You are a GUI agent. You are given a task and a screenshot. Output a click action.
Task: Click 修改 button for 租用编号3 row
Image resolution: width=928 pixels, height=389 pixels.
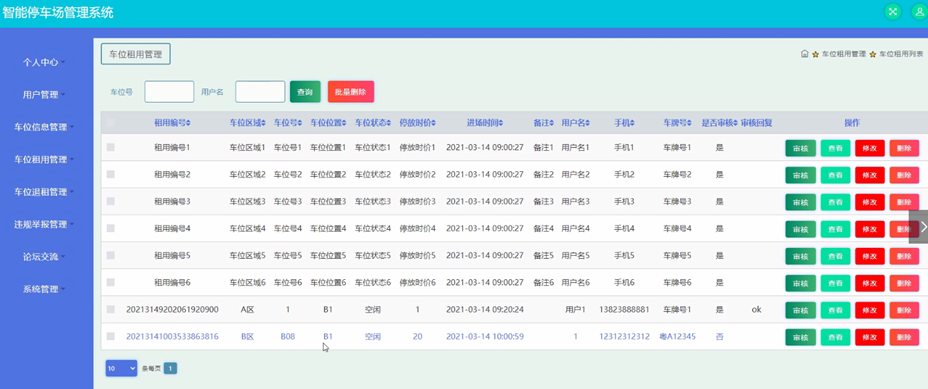(870, 202)
